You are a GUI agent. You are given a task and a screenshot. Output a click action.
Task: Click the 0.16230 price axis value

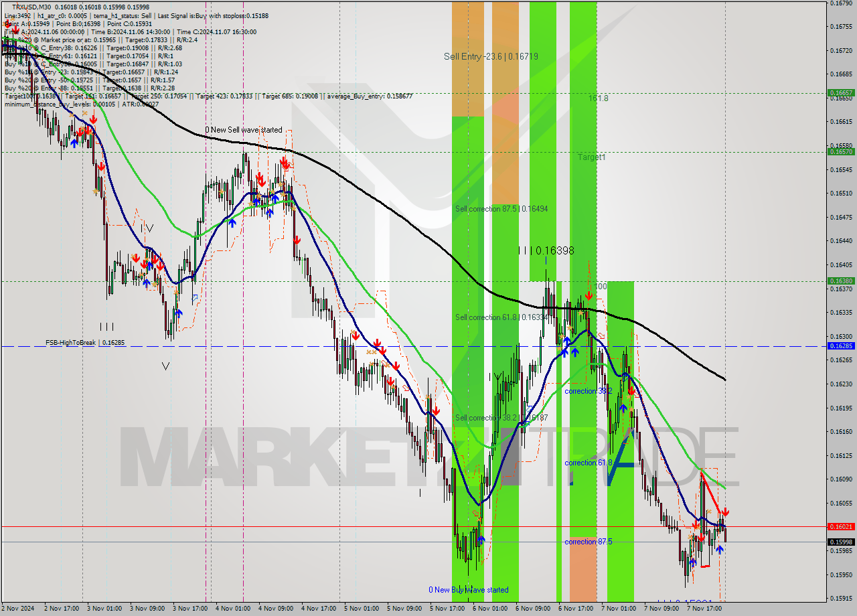[841, 384]
